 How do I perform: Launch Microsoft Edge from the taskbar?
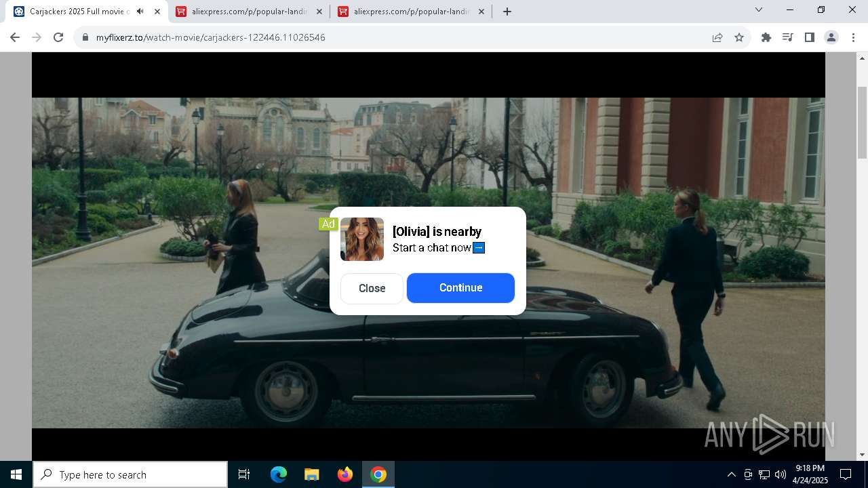click(x=279, y=474)
